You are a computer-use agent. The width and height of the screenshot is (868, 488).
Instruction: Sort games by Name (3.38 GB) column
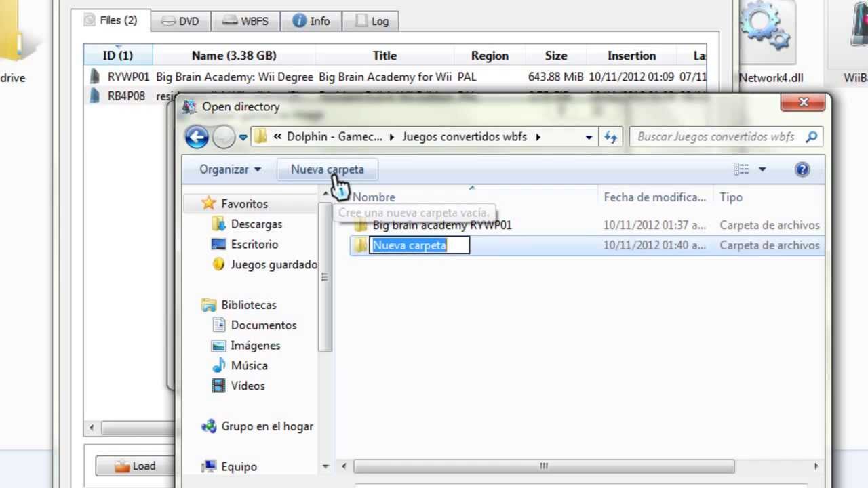234,56
